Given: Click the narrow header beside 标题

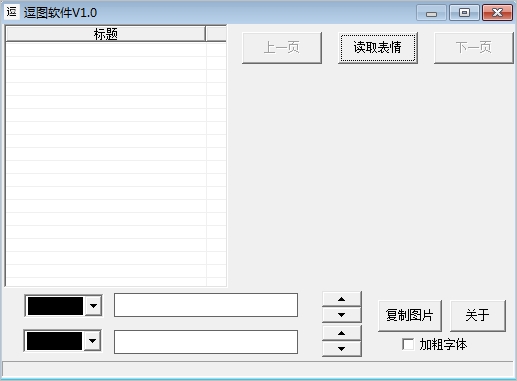Looking at the screenshot, I should pyautogui.click(x=216, y=34).
